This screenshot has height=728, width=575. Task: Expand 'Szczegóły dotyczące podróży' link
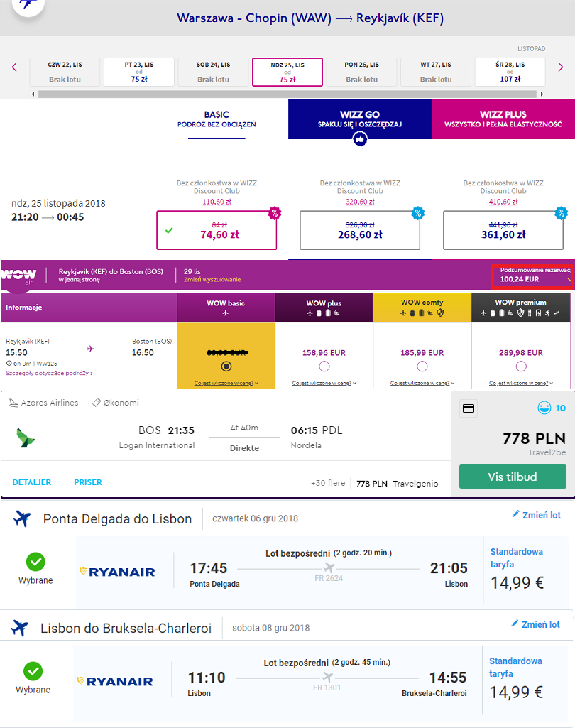[x=49, y=374]
